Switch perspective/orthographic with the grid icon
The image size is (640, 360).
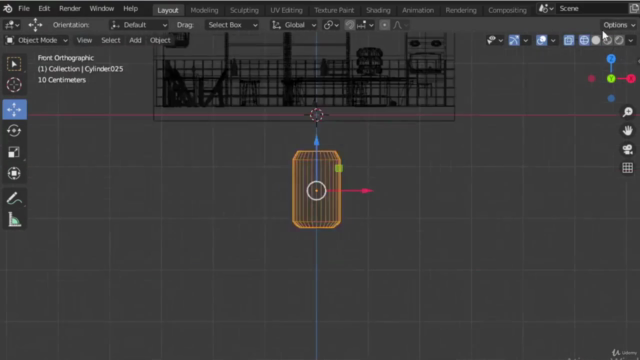(627, 168)
